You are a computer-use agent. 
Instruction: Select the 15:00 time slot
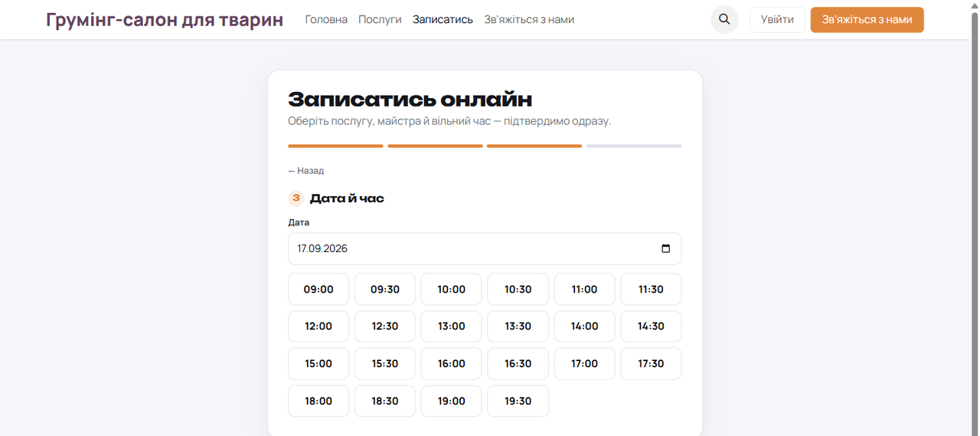coord(318,364)
